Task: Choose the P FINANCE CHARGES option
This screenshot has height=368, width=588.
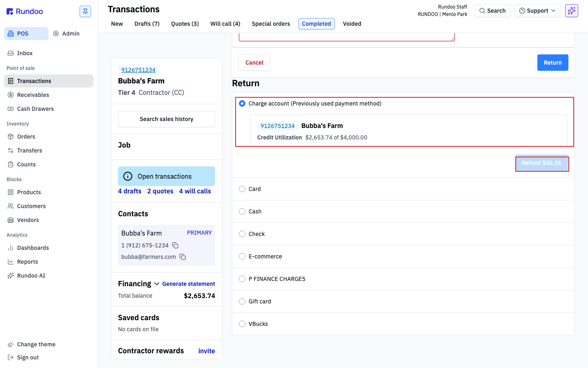Action: pos(242,279)
